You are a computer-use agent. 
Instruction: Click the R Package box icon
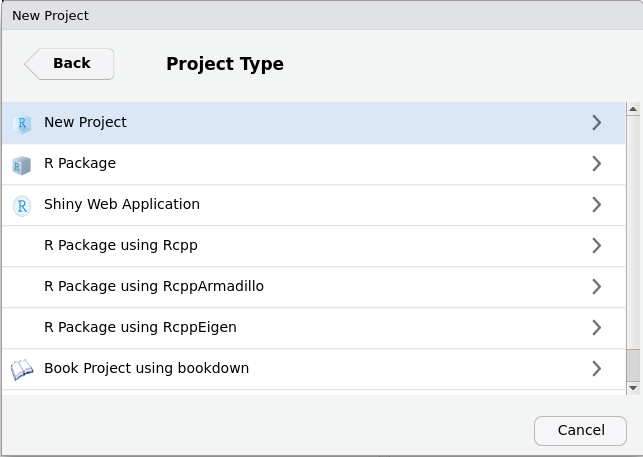22,164
